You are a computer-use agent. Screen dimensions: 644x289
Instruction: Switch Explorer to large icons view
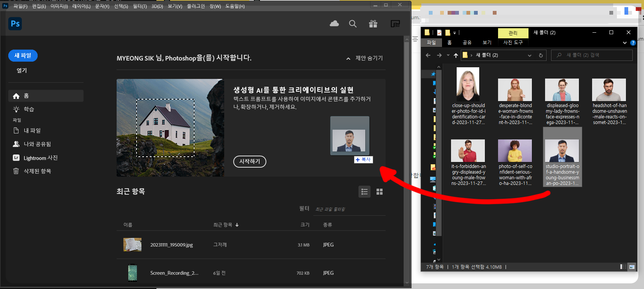pos(632,267)
